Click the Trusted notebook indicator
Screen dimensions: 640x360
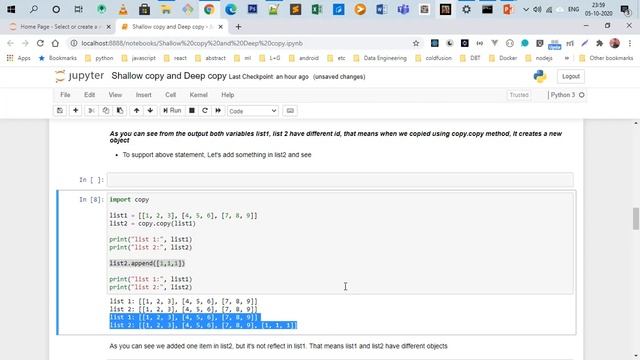519,95
